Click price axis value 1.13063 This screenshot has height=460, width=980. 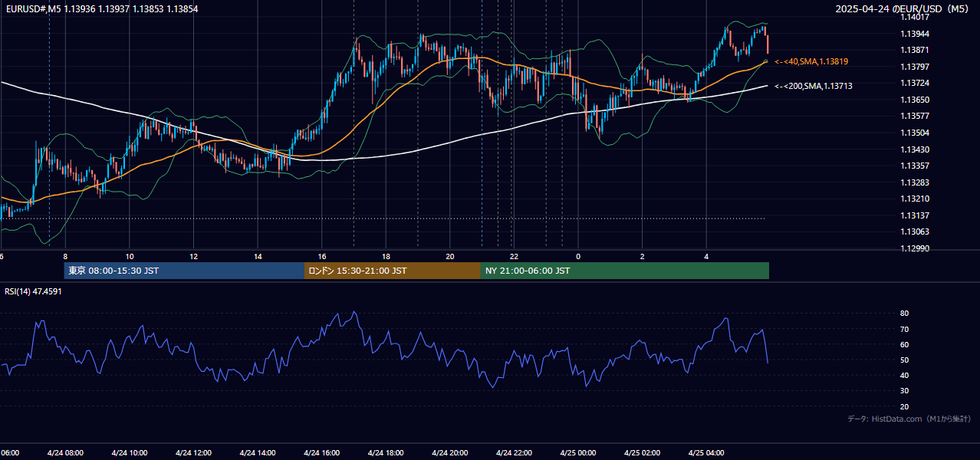[914, 232]
